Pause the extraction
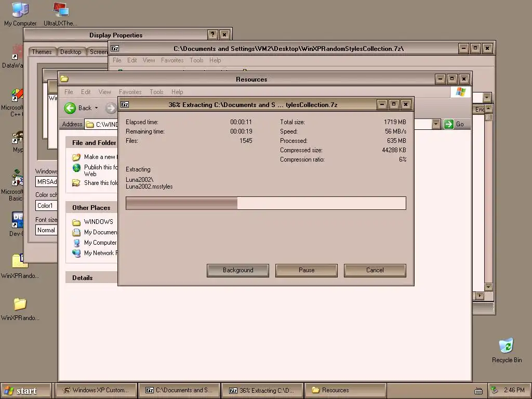Image resolution: width=532 pixels, height=399 pixels. click(307, 270)
